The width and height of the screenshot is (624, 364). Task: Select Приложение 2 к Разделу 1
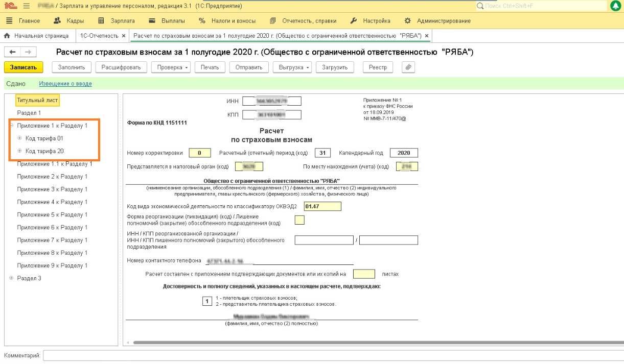52,177
